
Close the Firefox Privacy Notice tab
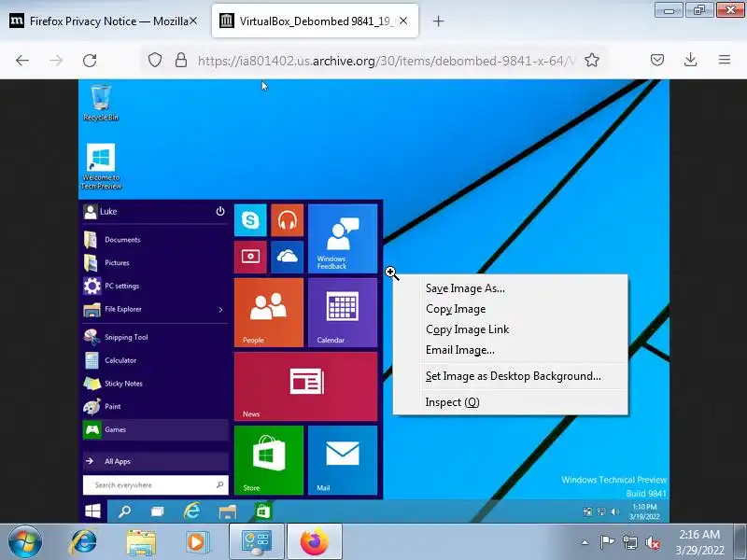pyautogui.click(x=193, y=21)
